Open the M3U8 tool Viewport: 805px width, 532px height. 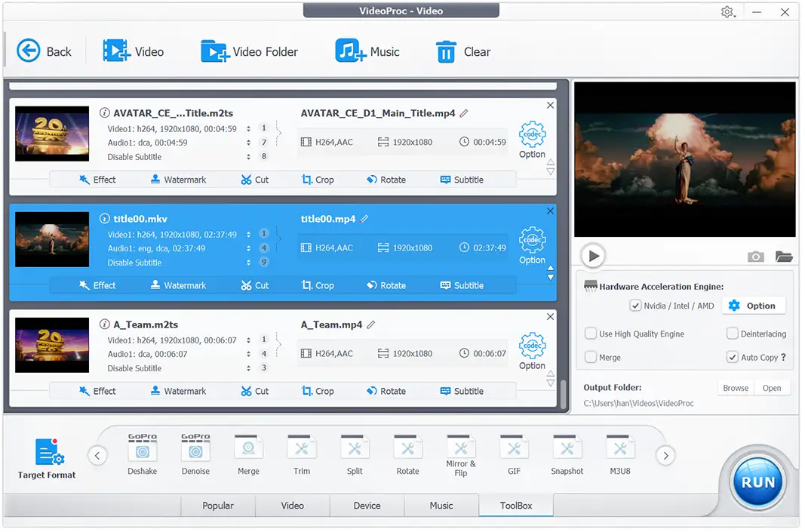(619, 451)
